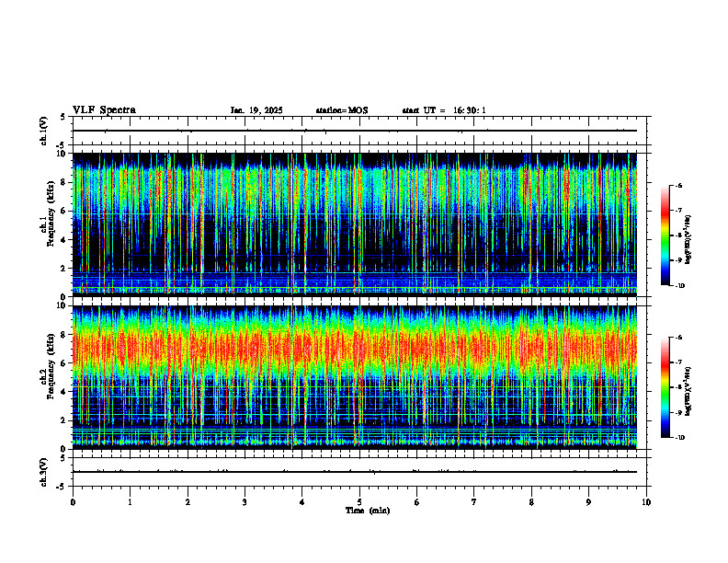Click time axis tick label "1"
The height and width of the screenshot is (563, 728).
tap(130, 502)
